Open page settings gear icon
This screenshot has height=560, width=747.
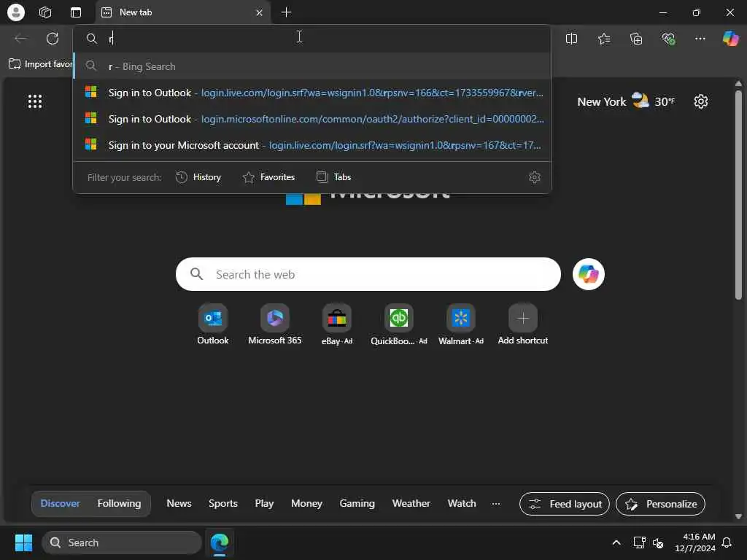(x=701, y=101)
